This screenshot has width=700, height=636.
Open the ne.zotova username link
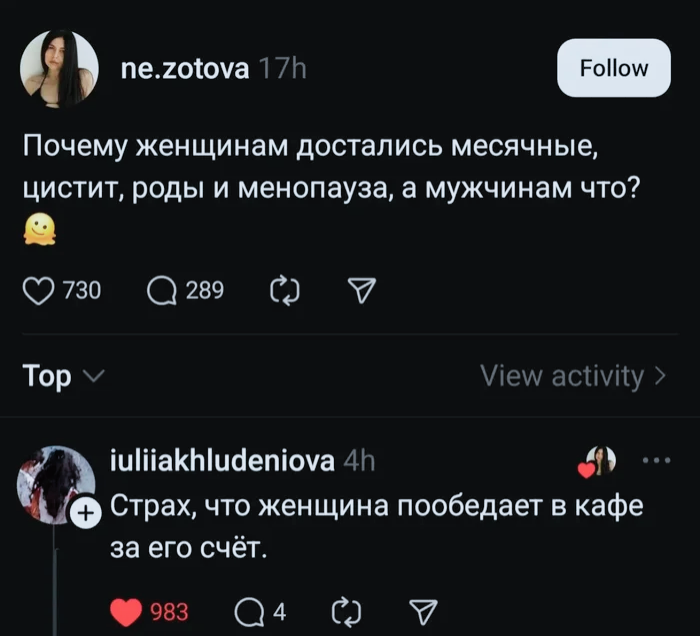click(x=183, y=68)
